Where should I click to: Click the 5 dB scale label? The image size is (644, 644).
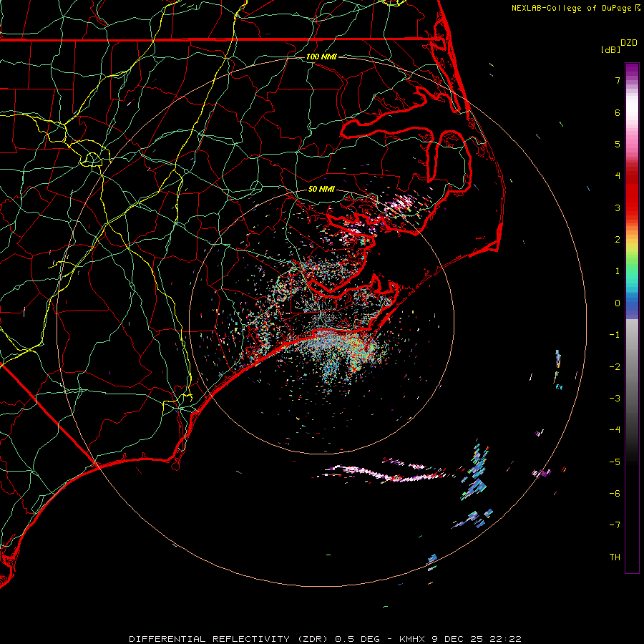pyautogui.click(x=618, y=144)
